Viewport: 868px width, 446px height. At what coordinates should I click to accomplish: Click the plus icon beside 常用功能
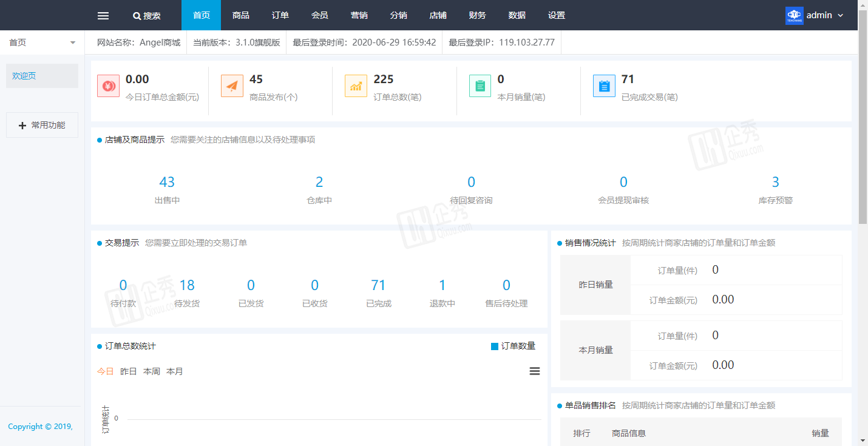[22, 126]
